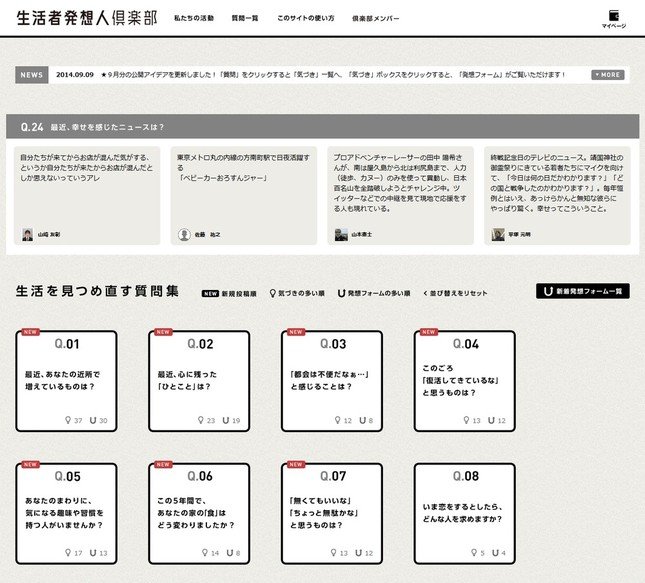Click the NEW ribbon on Q.04 card
Image resolution: width=645 pixels, height=583 pixels.
(x=428, y=332)
